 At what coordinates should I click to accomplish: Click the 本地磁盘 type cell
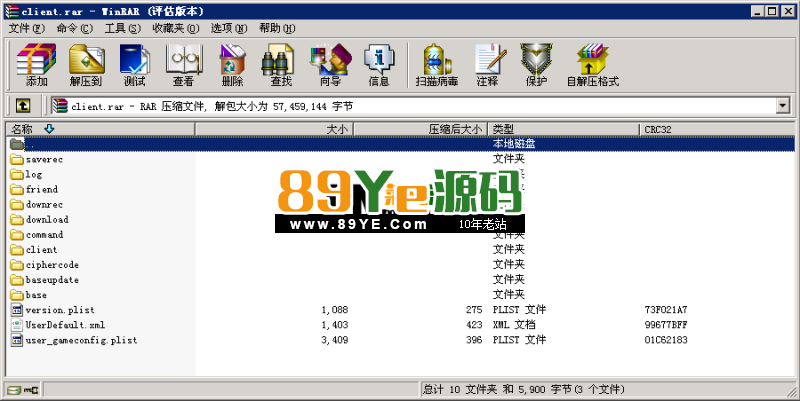tap(514, 144)
